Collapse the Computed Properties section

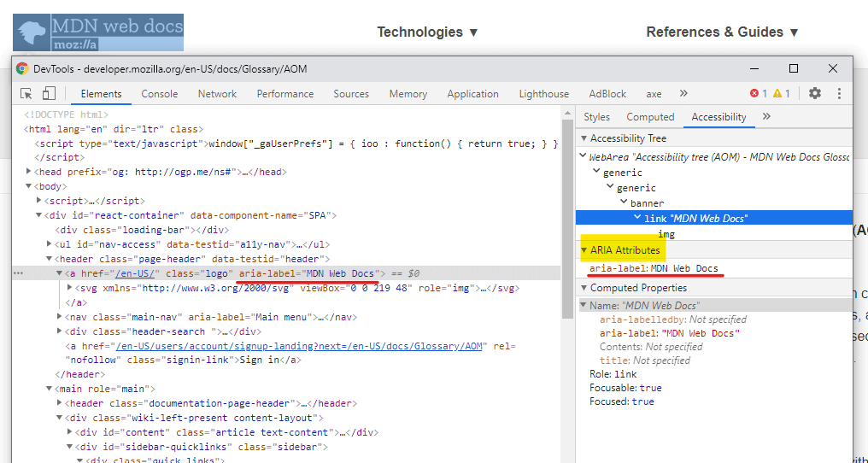(583, 288)
